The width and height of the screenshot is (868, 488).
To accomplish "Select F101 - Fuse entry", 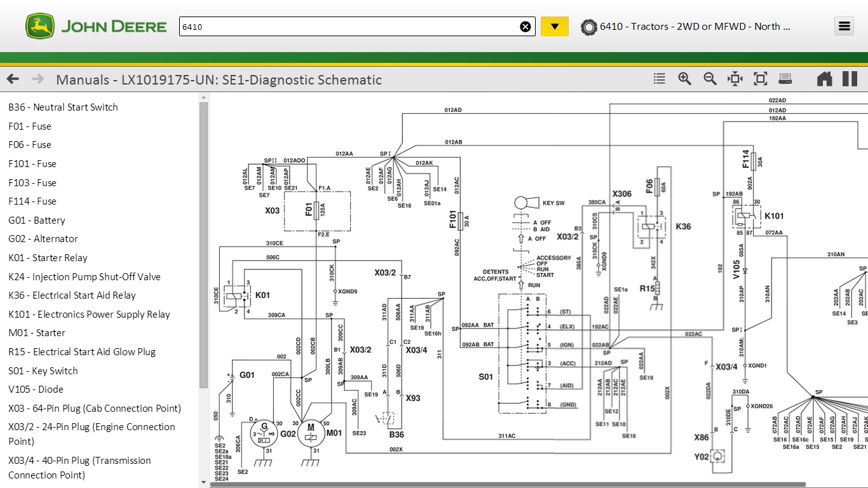I will (x=32, y=164).
